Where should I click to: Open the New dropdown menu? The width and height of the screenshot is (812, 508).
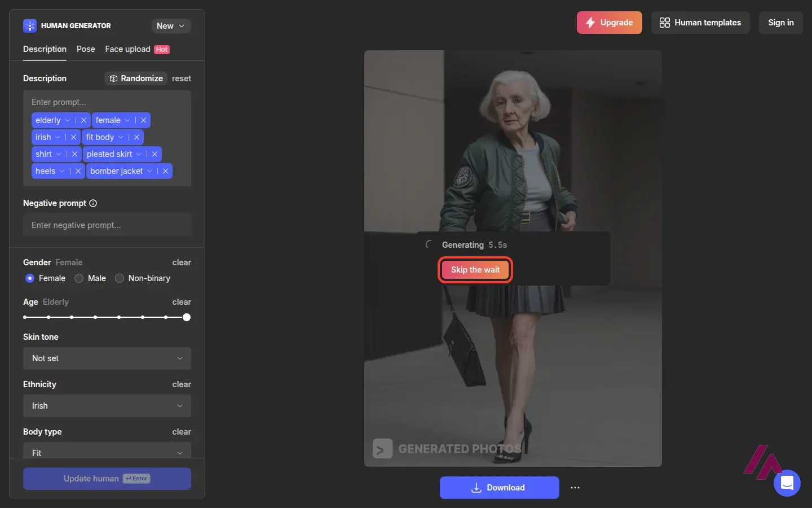(x=171, y=26)
